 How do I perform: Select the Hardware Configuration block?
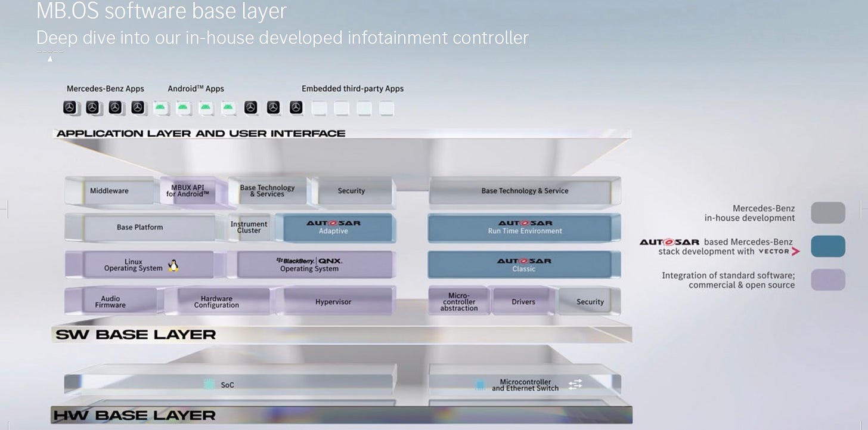pyautogui.click(x=216, y=302)
